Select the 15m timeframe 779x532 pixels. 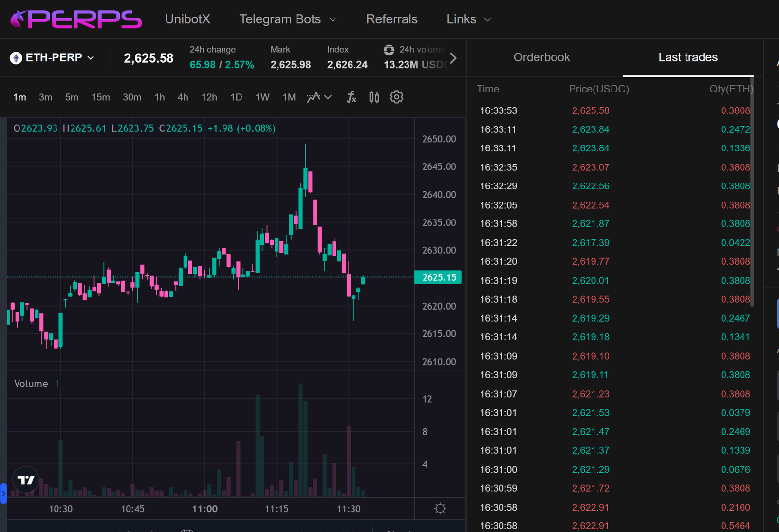coord(100,97)
